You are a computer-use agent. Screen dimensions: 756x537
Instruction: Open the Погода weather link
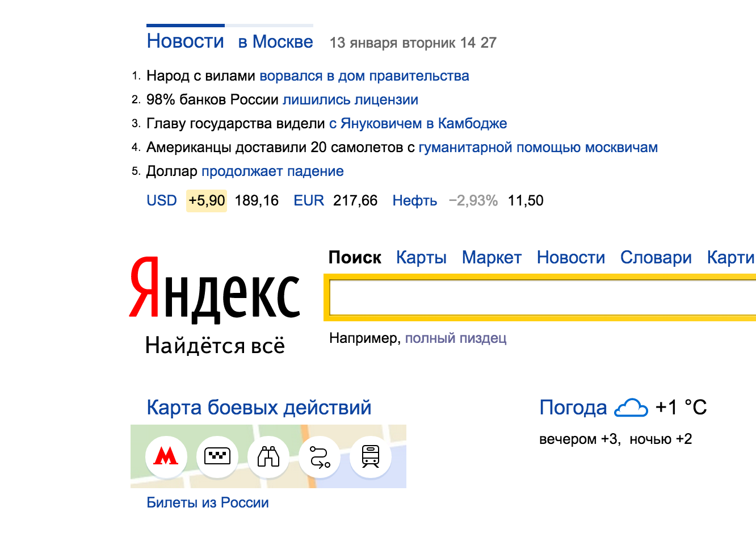click(x=573, y=408)
